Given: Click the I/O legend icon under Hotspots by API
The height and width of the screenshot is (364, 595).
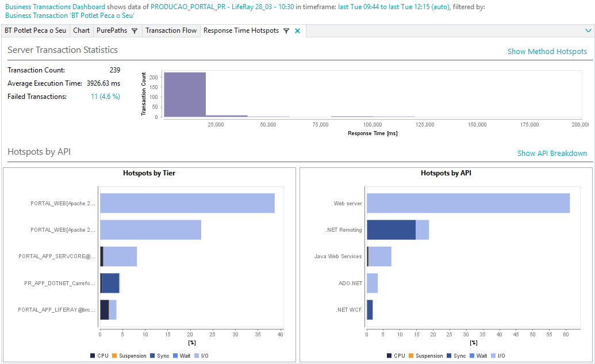Looking at the screenshot, I should 493,356.
